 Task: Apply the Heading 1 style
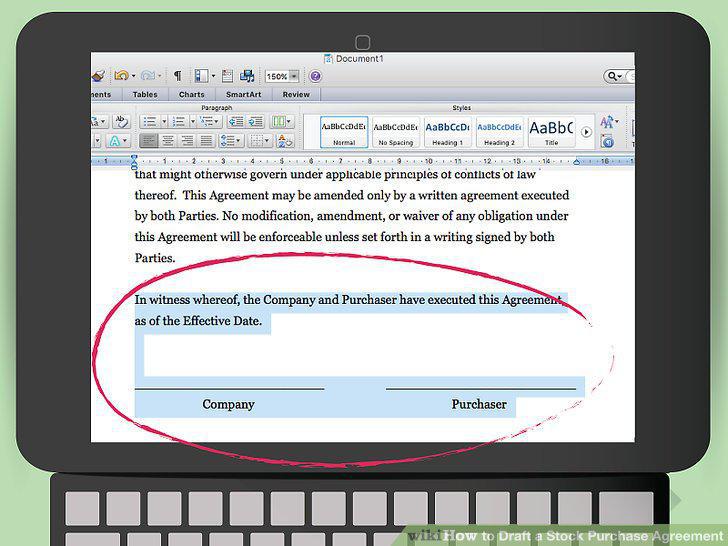(448, 132)
